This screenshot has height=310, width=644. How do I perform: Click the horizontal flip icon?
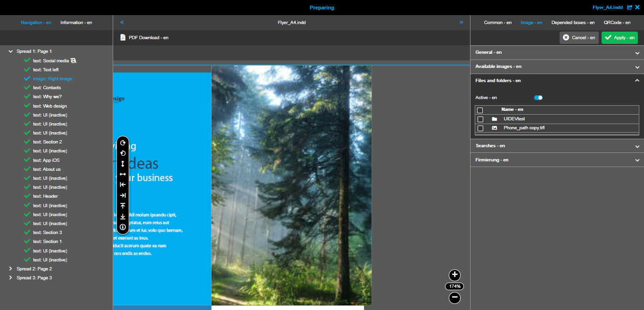(x=123, y=174)
